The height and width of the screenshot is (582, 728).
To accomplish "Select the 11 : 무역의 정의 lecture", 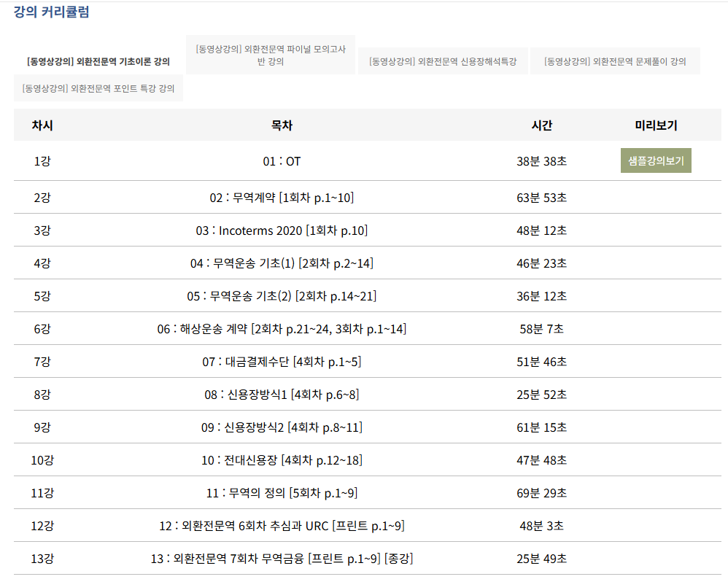I will click(x=282, y=493).
